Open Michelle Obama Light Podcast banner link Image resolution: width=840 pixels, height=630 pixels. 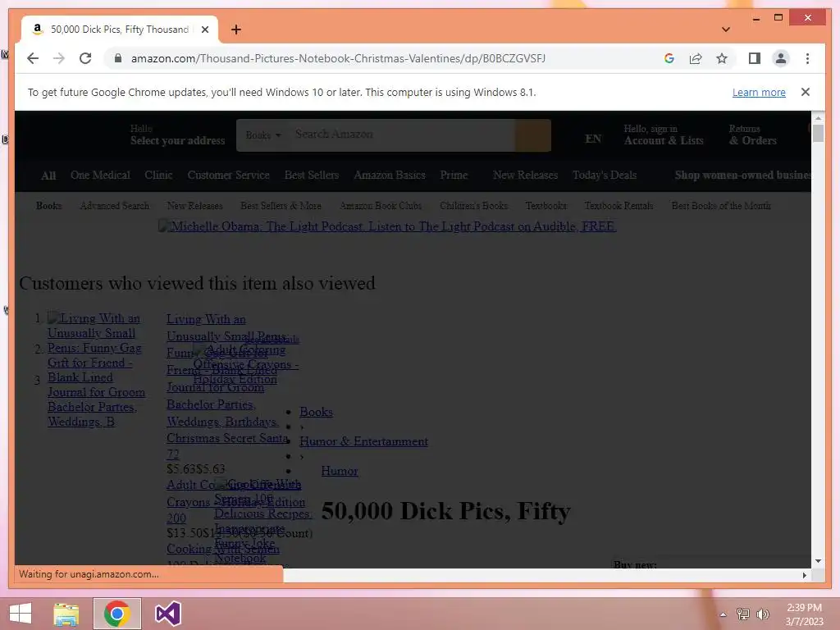tap(388, 226)
